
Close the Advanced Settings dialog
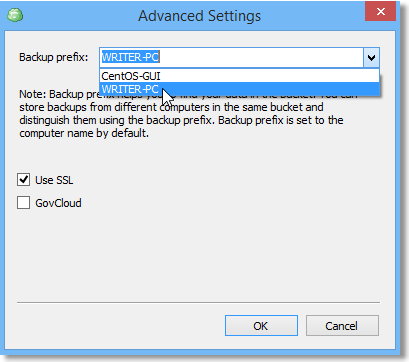point(380,12)
